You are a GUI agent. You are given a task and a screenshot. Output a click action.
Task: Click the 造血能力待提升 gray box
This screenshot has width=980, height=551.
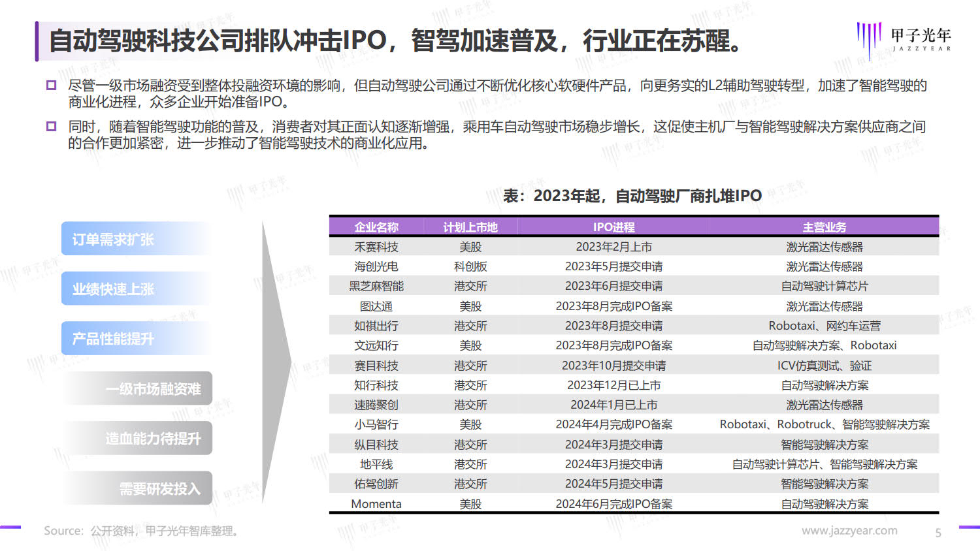tap(137, 438)
